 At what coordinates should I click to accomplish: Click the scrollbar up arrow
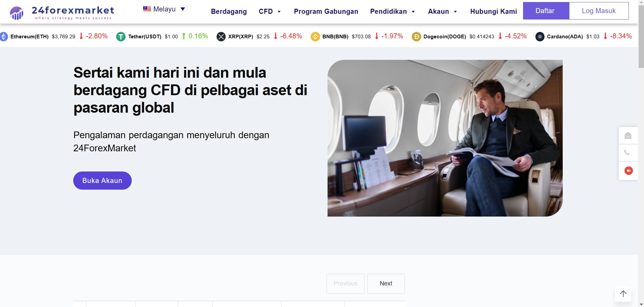(x=641, y=3)
